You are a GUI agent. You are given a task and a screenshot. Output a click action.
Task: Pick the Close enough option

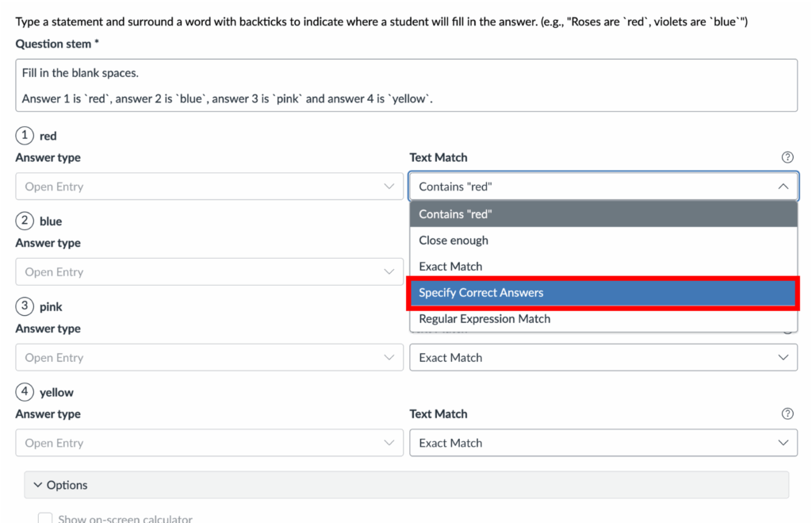coord(603,240)
